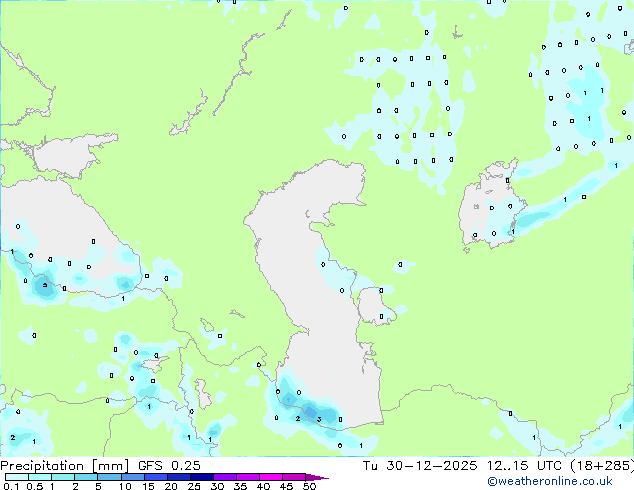Screen dimensions: 634x490
Task: Click the legend label 20
Action: 171,486
